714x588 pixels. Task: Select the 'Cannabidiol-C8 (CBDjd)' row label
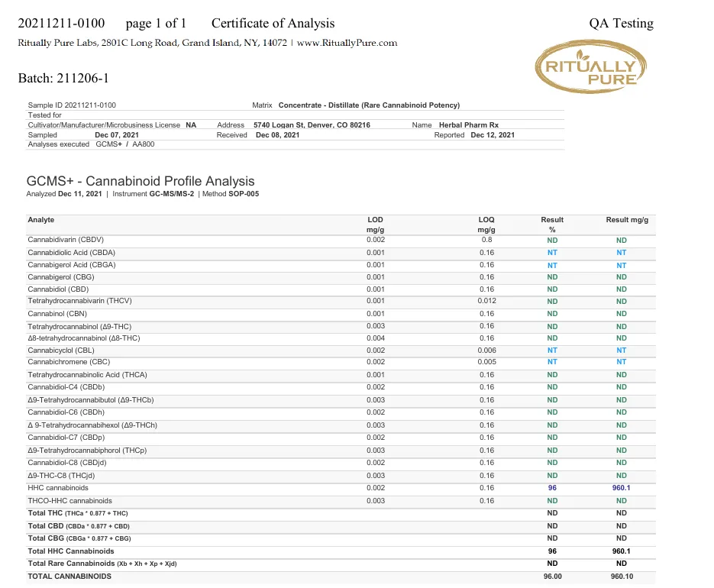click(x=67, y=463)
